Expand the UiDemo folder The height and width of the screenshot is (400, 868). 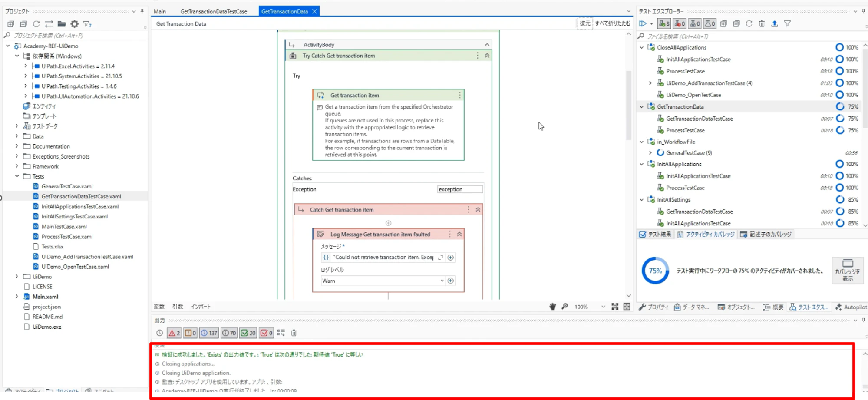(x=17, y=277)
